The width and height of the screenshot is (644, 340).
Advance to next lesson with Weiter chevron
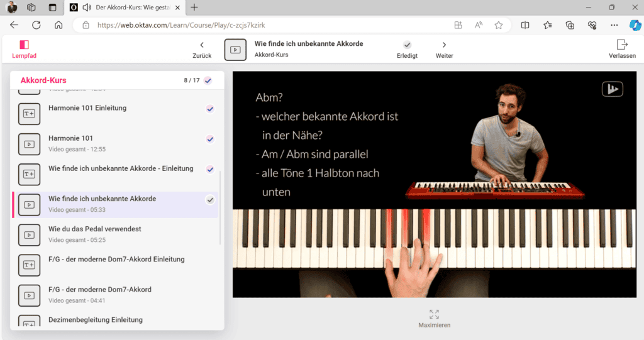(444, 45)
